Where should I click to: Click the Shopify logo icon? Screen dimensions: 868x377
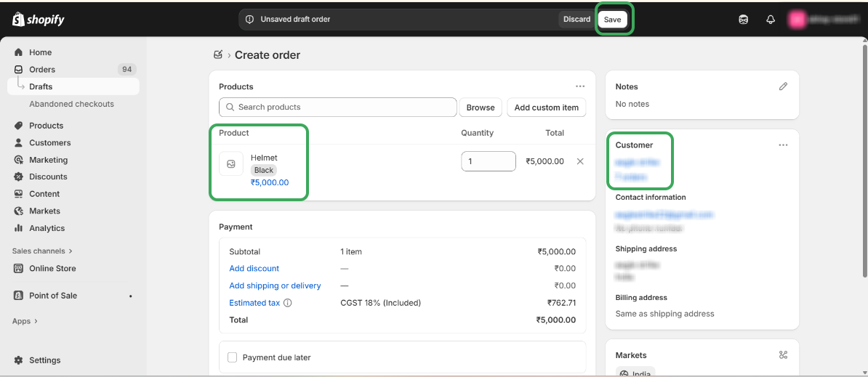19,20
